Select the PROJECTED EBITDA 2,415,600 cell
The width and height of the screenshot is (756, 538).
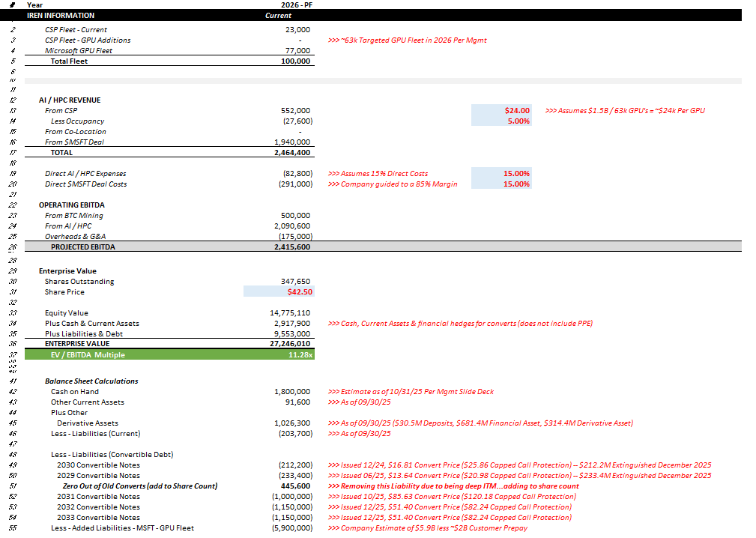pos(292,247)
